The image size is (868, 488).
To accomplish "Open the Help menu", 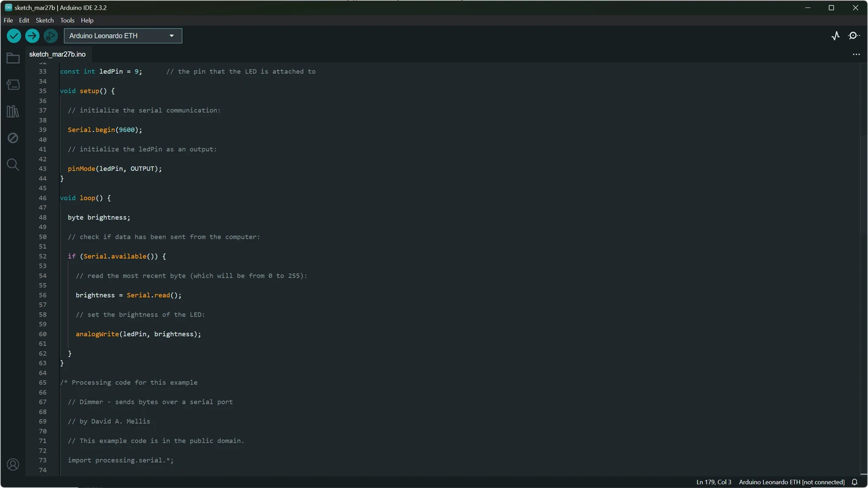I will (87, 20).
